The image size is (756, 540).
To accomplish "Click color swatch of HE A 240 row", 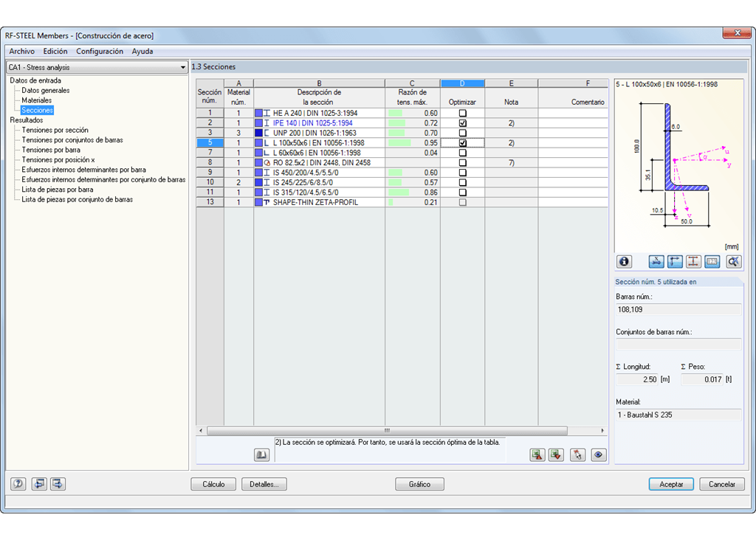I will 258,113.
